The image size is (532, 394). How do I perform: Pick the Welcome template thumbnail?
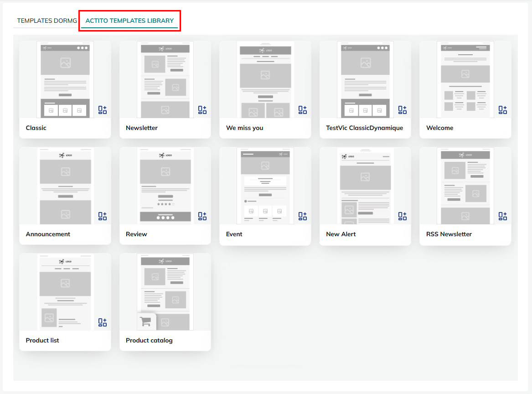click(x=465, y=79)
